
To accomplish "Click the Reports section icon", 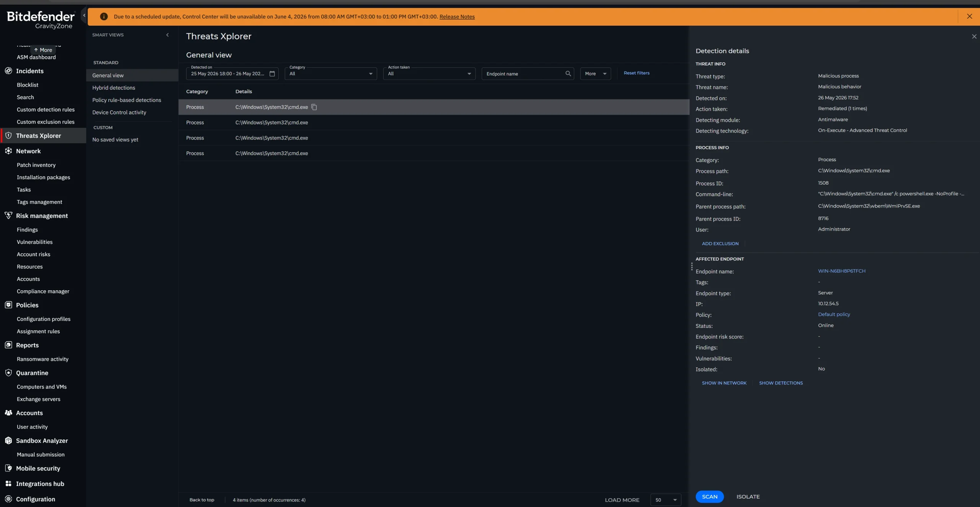I will point(8,345).
